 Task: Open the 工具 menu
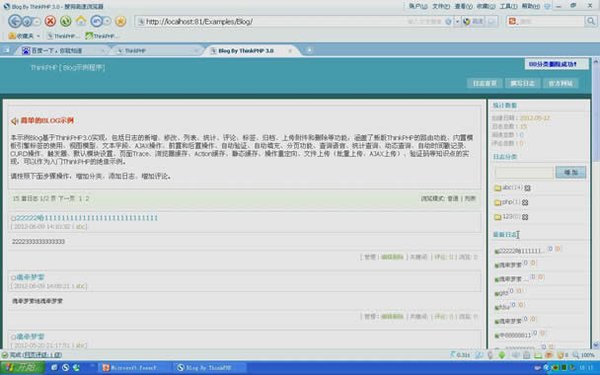tap(509, 6)
